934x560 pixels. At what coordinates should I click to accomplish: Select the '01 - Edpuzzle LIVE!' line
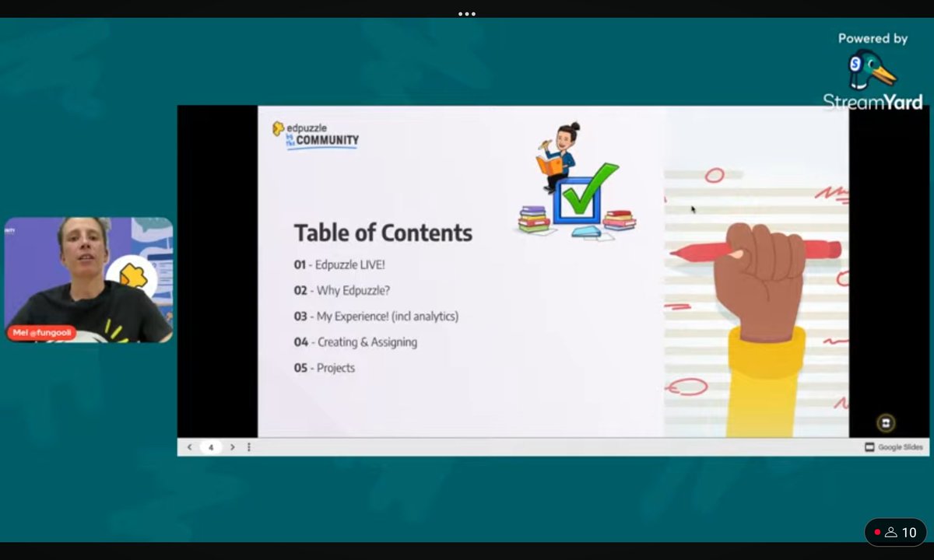coord(339,265)
